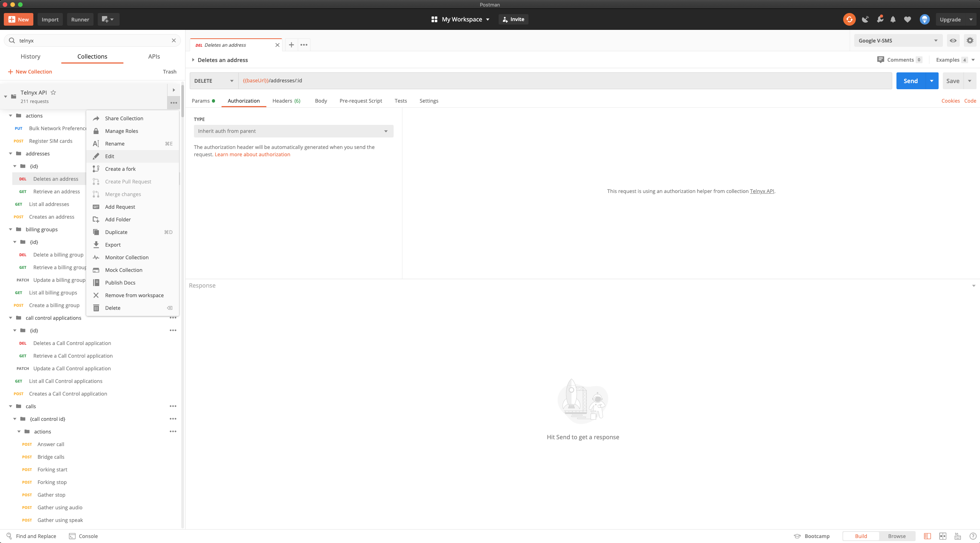This screenshot has width=980, height=543.
Task: Switch to Browse mode
Action: pos(897,536)
